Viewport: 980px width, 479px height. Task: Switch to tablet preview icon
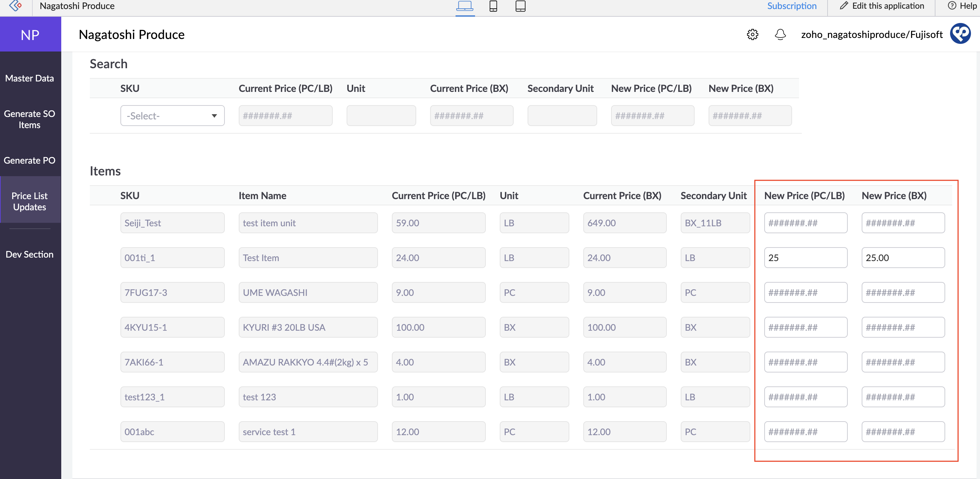point(520,6)
